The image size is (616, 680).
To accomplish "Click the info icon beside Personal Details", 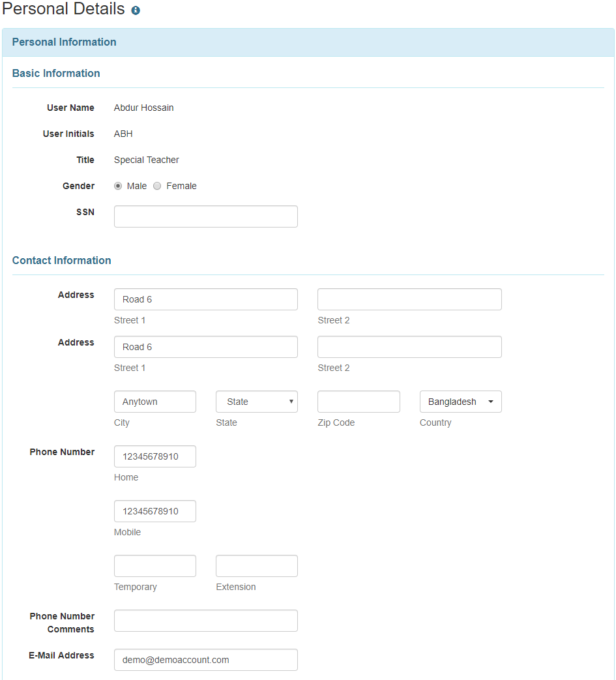I will click(x=136, y=10).
